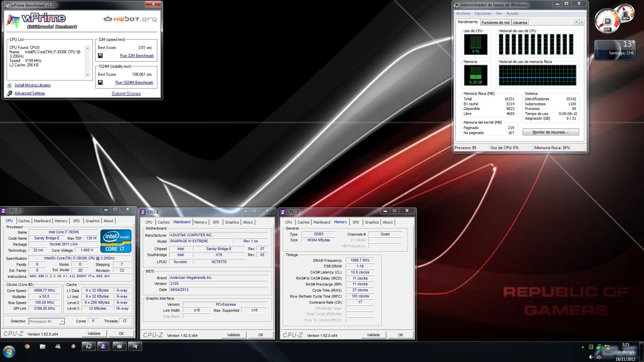
Task: Open Ayuda menu in Task Manager
Action: 512,13
